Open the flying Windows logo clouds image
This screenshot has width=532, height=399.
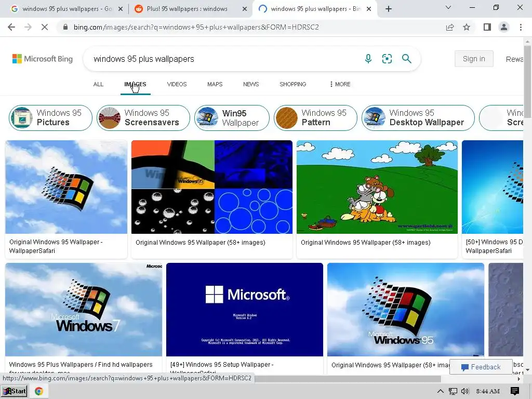[x=66, y=187]
